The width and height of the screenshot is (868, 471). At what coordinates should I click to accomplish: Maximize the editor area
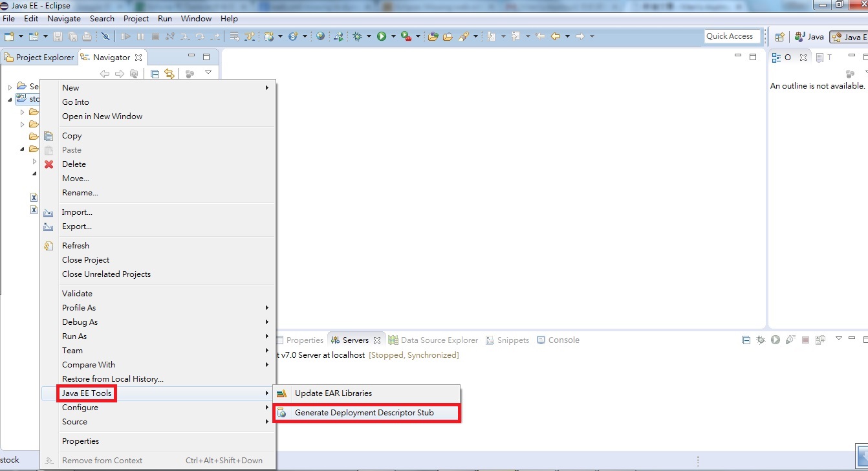(753, 57)
